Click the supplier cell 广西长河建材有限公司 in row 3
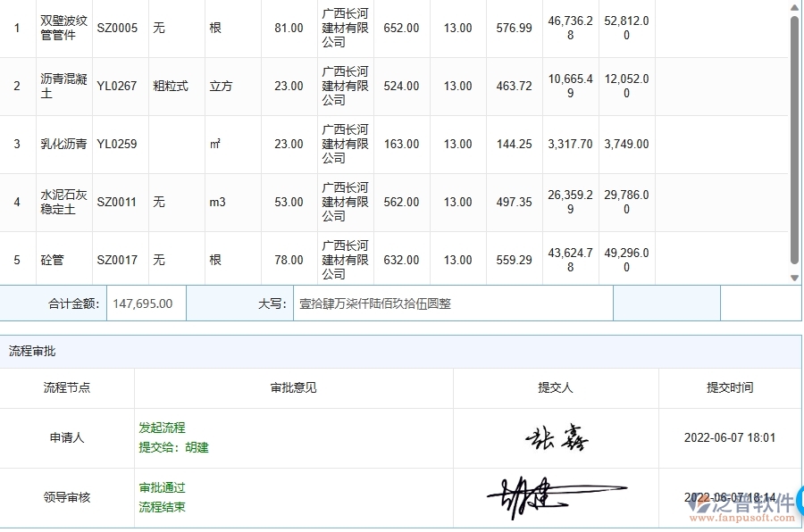The image size is (804, 532). point(344,144)
